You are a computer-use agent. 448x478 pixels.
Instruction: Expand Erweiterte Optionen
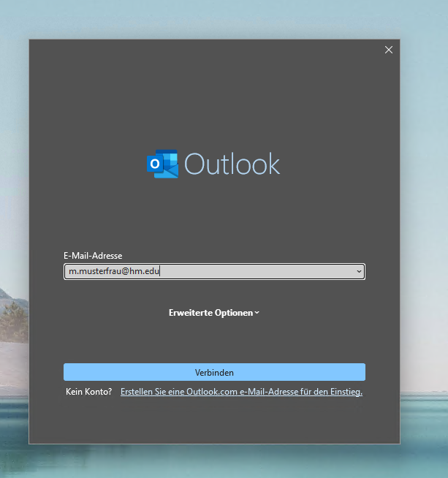pyautogui.click(x=214, y=313)
